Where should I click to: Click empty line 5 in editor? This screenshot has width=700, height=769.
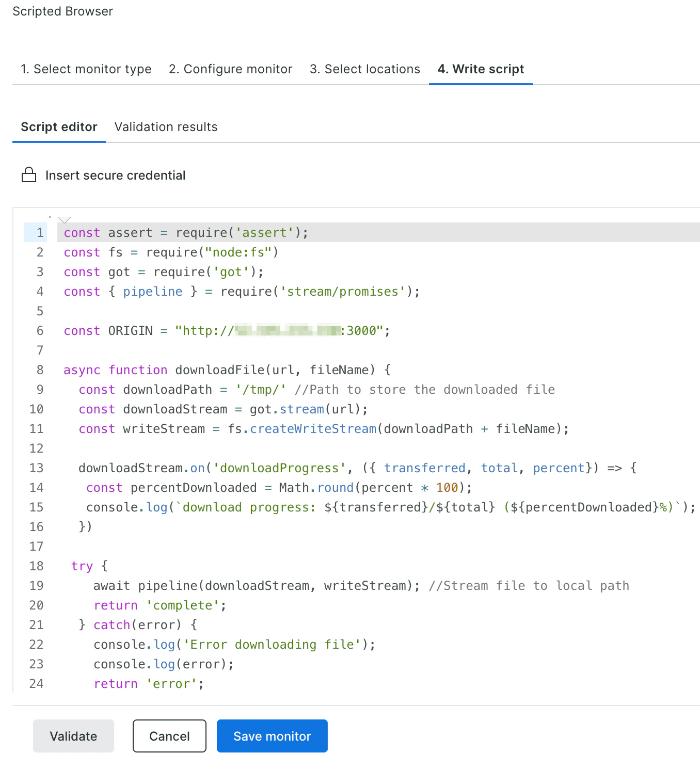coord(378,311)
